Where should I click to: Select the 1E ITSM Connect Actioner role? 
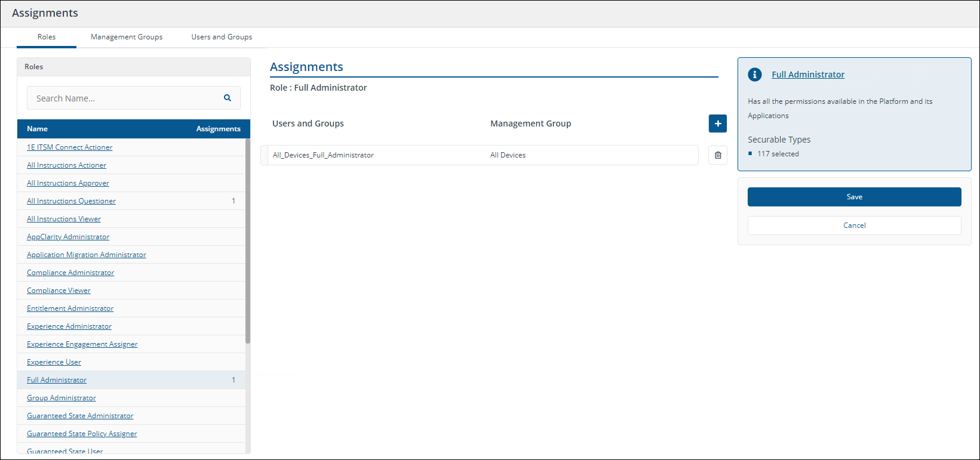(69, 147)
